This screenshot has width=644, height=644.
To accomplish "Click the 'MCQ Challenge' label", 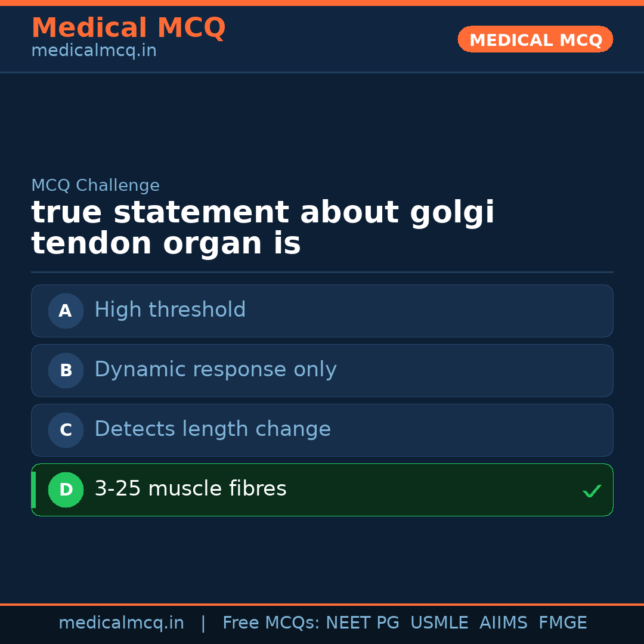I will [x=95, y=185].
